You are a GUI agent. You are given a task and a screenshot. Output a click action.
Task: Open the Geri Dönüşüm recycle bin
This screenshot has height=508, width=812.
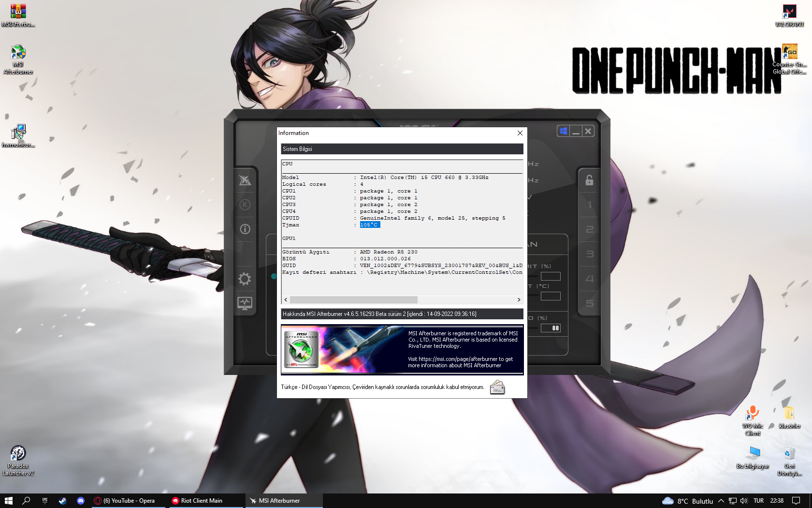(789, 461)
